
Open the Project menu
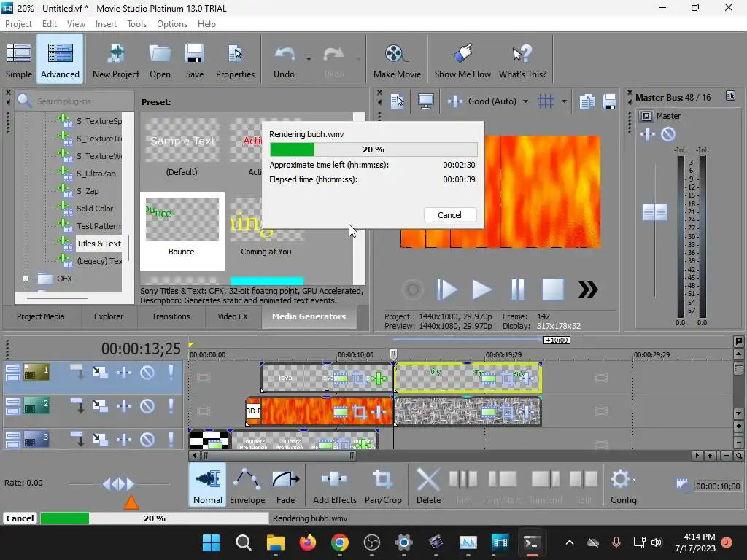point(18,24)
